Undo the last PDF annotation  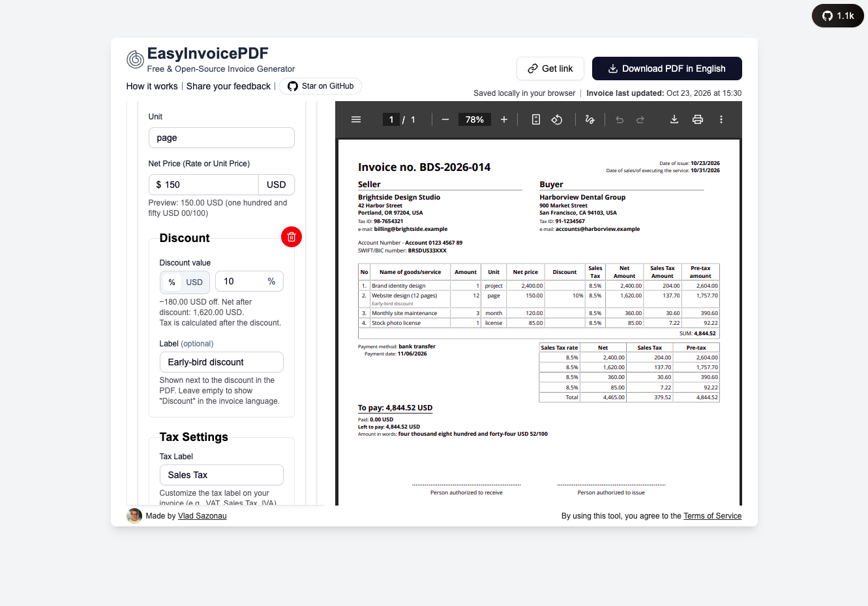(x=620, y=119)
